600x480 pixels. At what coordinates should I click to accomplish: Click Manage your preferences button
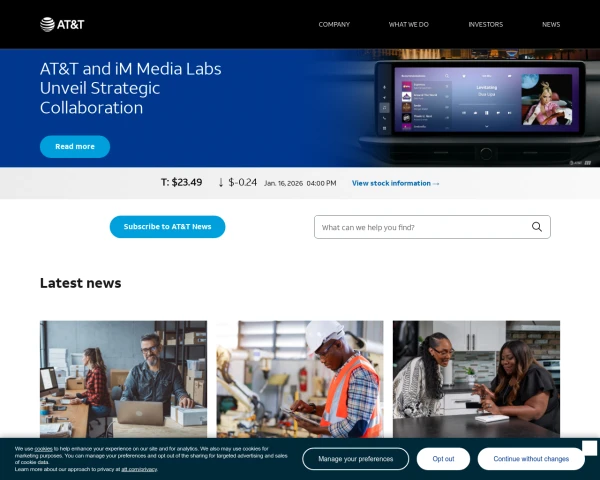pos(355,459)
